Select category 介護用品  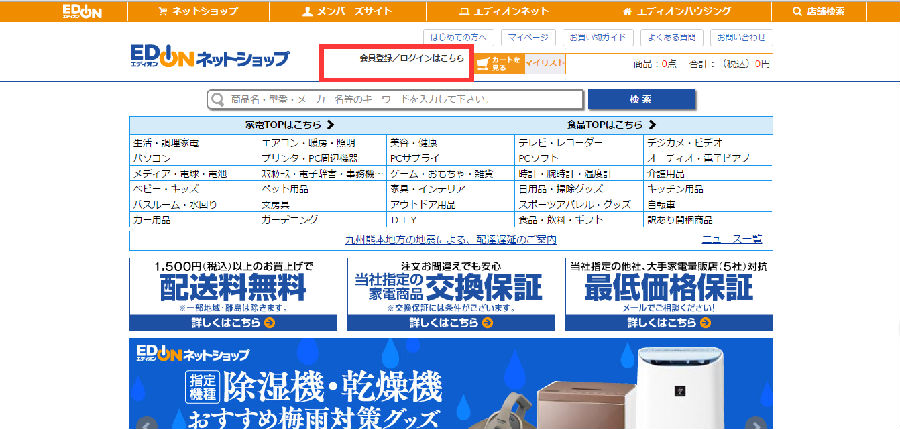coord(666,173)
